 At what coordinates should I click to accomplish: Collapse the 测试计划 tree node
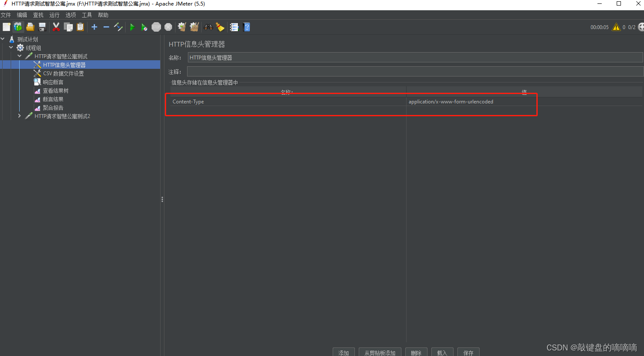tap(3, 39)
